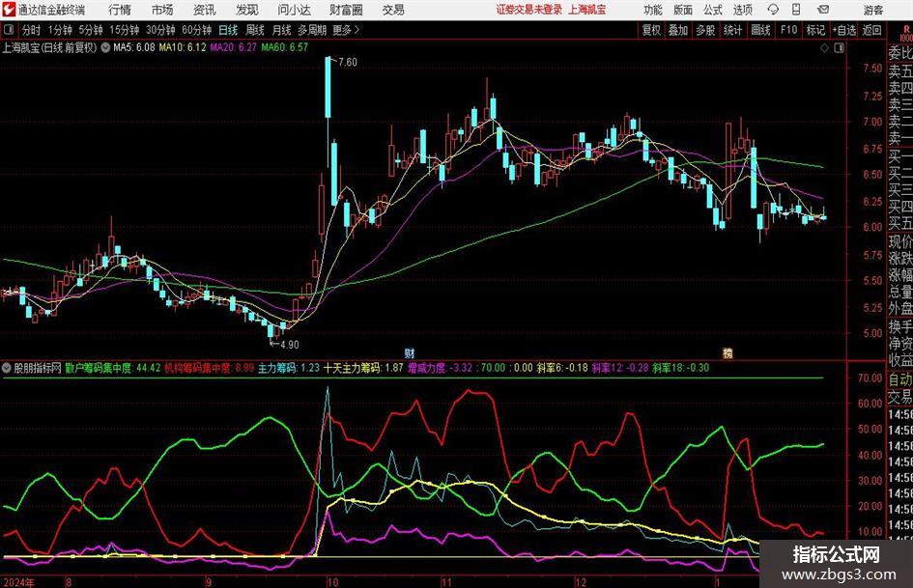
Task: Click red 上海凯宝 stock name in title bar
Action: (x=587, y=10)
